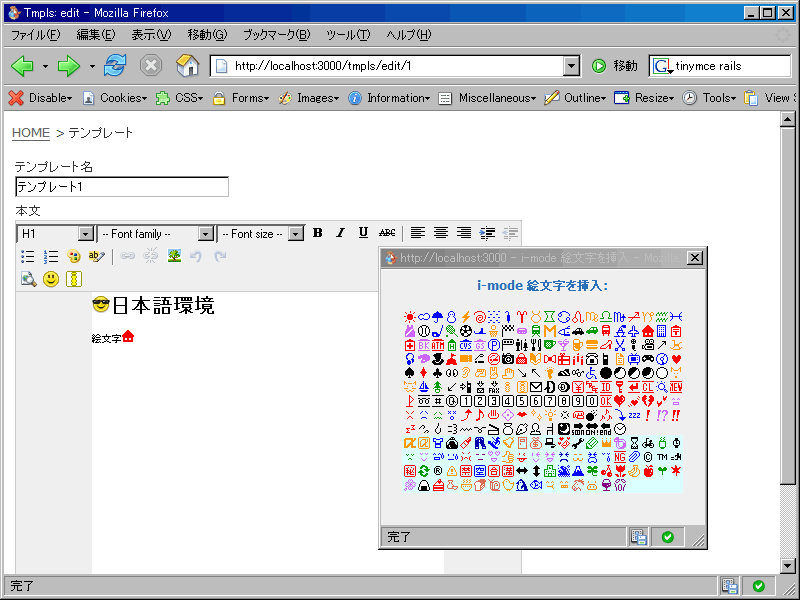Open the background highlight color tool
This screenshot has height=600, width=800.
[96, 256]
